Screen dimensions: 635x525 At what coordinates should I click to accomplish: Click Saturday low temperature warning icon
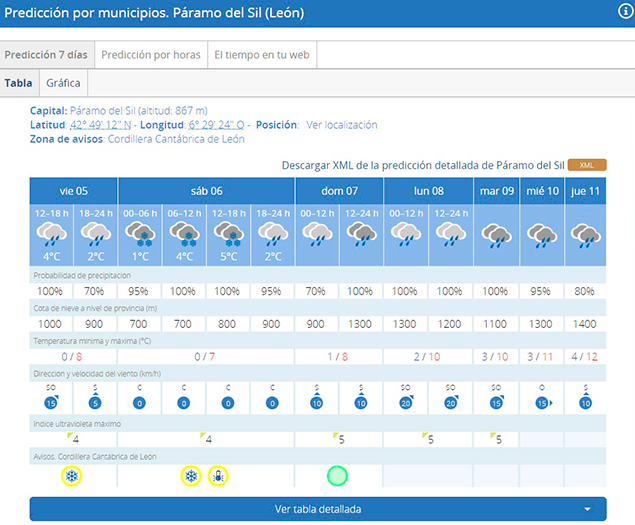coord(218,476)
